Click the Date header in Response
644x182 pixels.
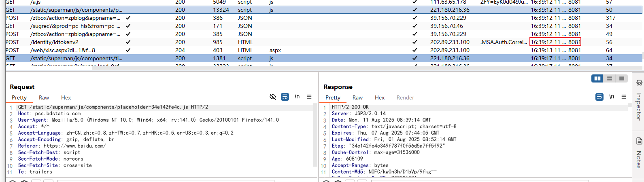coord(381,120)
